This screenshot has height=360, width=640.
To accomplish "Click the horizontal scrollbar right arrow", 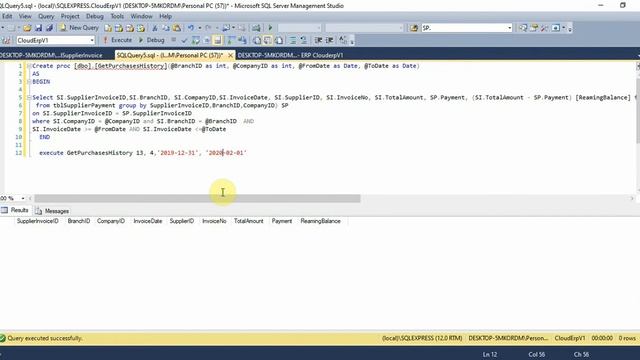I will [x=632, y=198].
